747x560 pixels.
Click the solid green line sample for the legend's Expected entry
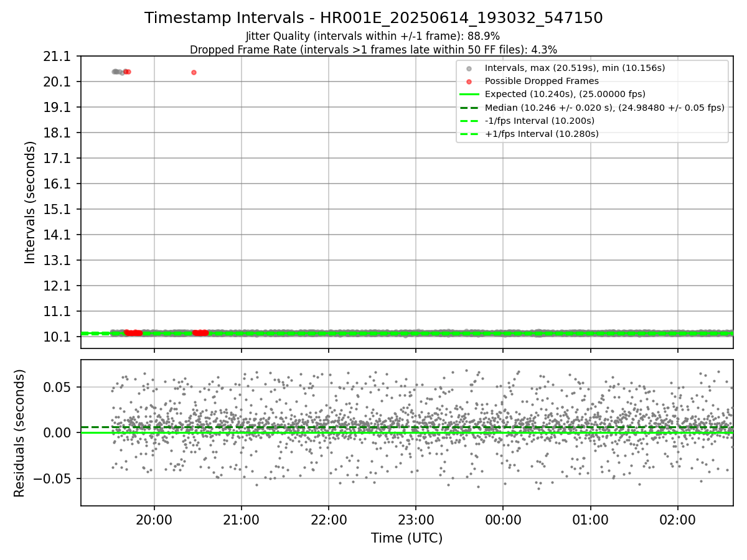click(469, 95)
